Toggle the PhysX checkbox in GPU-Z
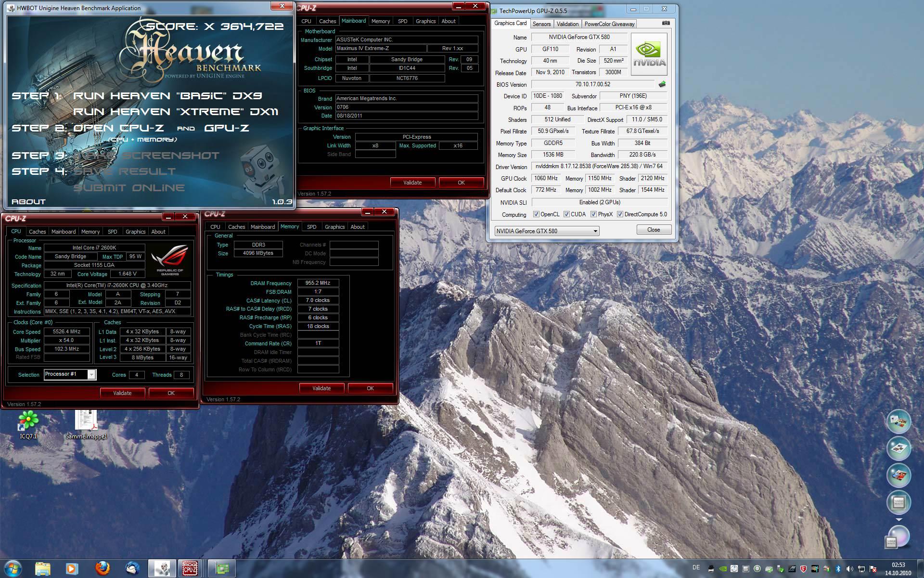Image resolution: width=924 pixels, height=578 pixels. [593, 214]
